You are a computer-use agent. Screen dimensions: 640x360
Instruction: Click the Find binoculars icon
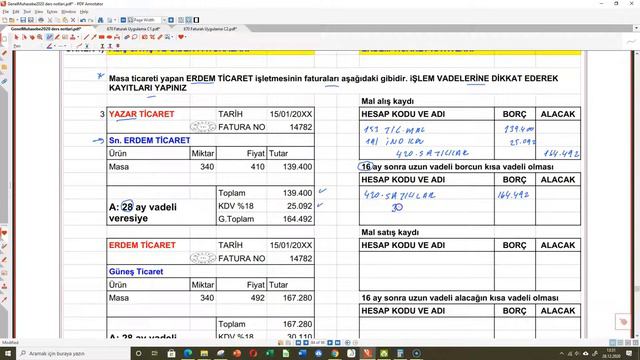tap(100, 20)
